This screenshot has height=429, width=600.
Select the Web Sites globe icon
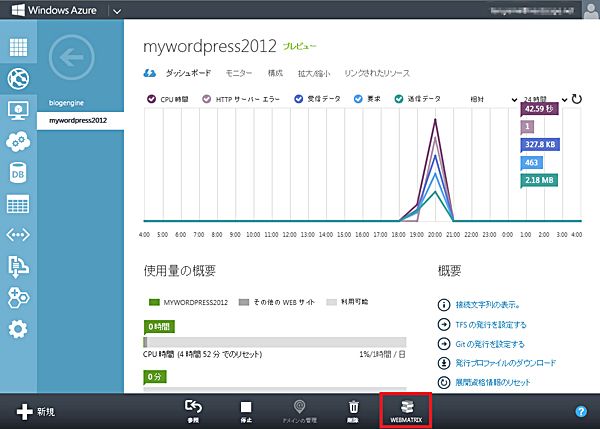pos(18,79)
